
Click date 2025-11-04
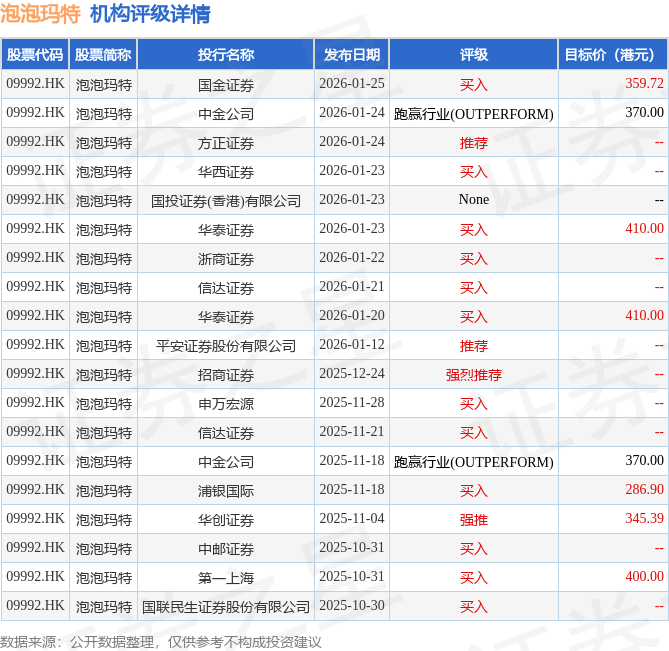tap(352, 518)
